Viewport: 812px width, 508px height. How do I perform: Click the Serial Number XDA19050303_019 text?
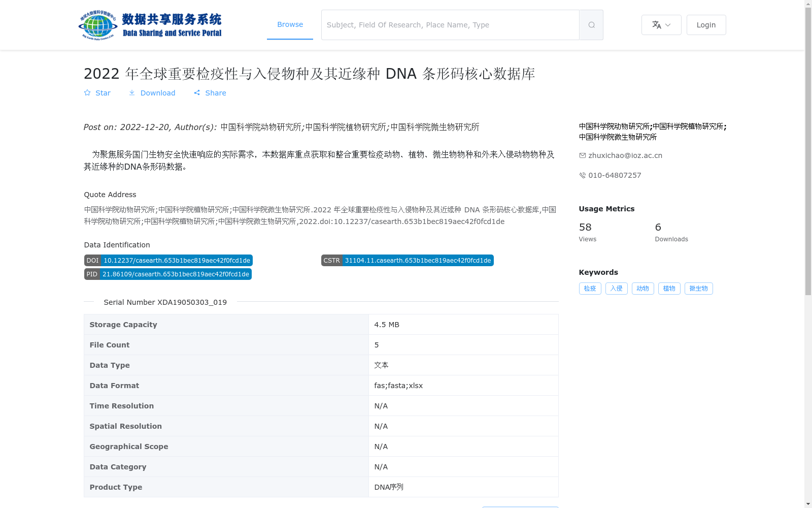pos(165,302)
